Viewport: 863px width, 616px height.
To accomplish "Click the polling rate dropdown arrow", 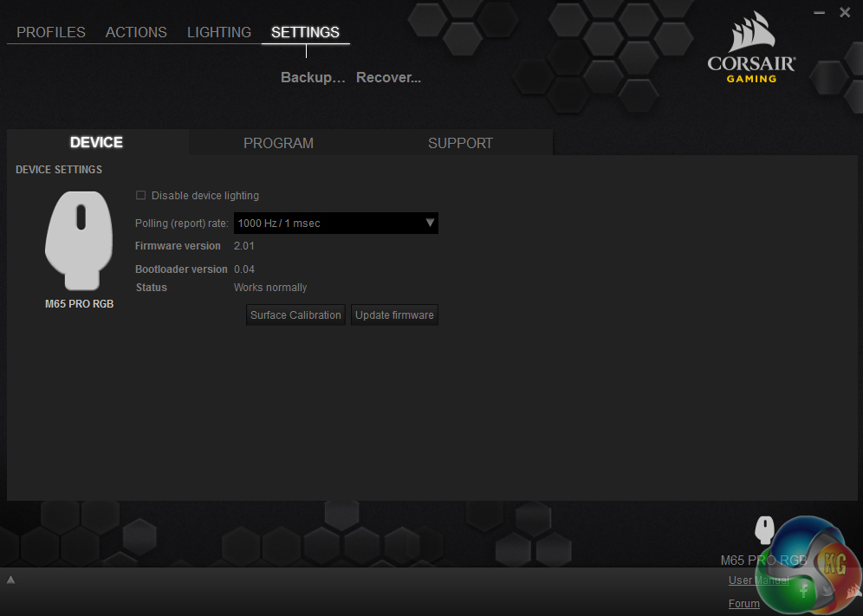I will 430,223.
